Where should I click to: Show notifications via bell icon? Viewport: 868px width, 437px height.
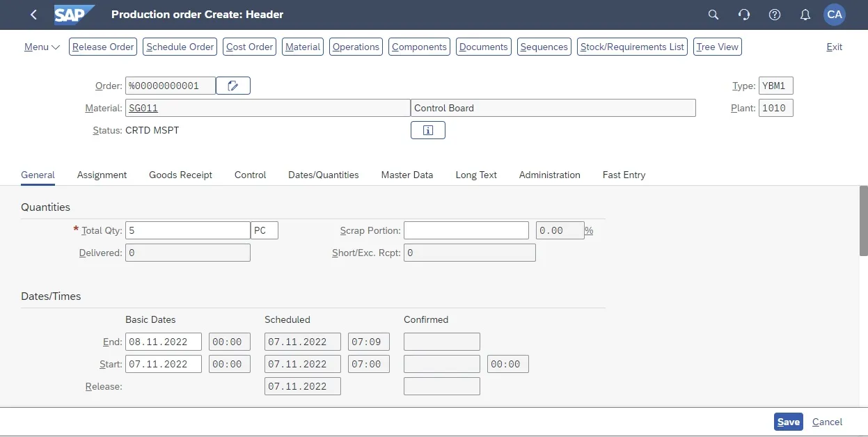(x=805, y=15)
